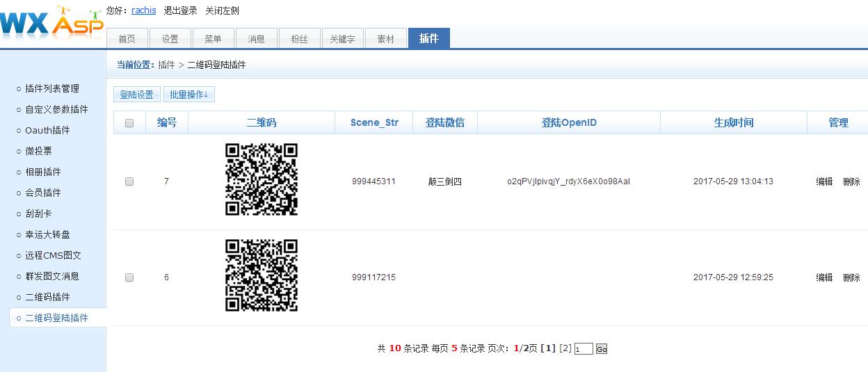868x372 pixels.
Task: Switch to the 菜单 tab
Action: coord(214,39)
